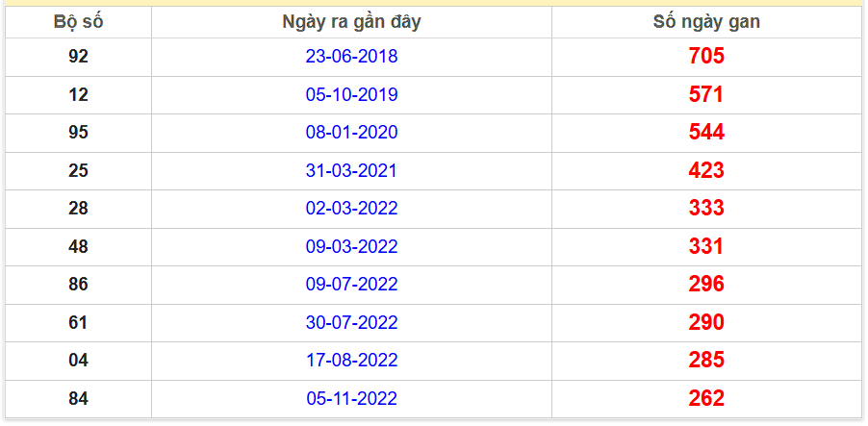868x426 pixels.
Task: Open the 02-03-2022 date link
Action: [x=351, y=209]
